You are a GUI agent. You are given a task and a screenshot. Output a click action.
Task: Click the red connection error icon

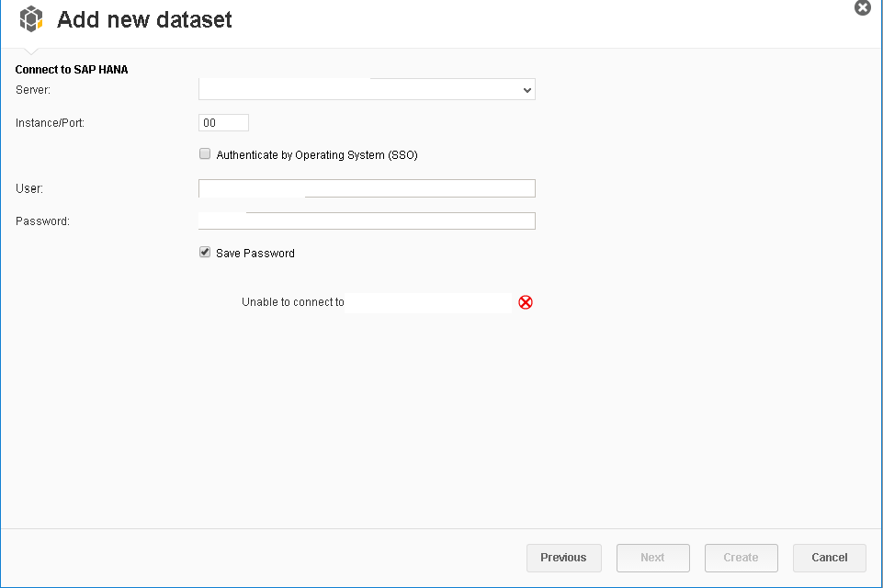click(526, 302)
